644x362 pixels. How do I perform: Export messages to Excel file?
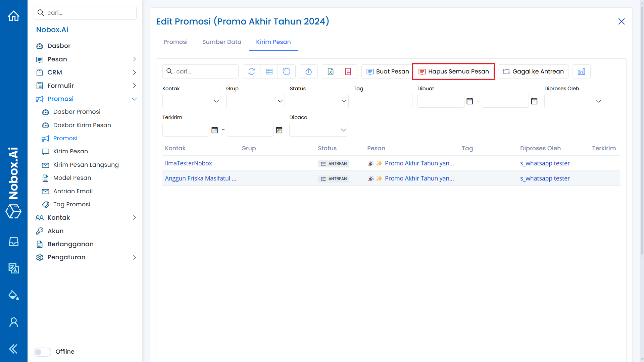tap(331, 71)
